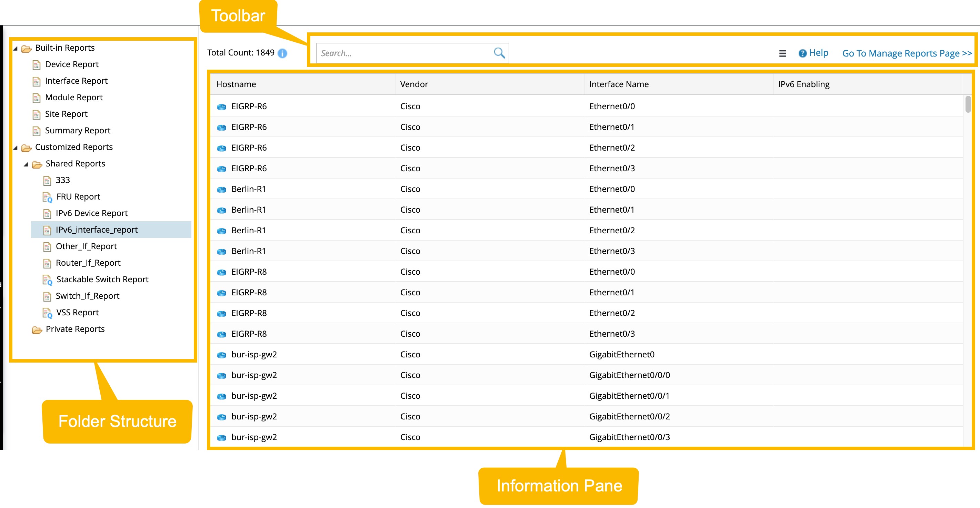Open the Go To Manage Reports Page link
This screenshot has height=508, width=980.
pos(907,53)
